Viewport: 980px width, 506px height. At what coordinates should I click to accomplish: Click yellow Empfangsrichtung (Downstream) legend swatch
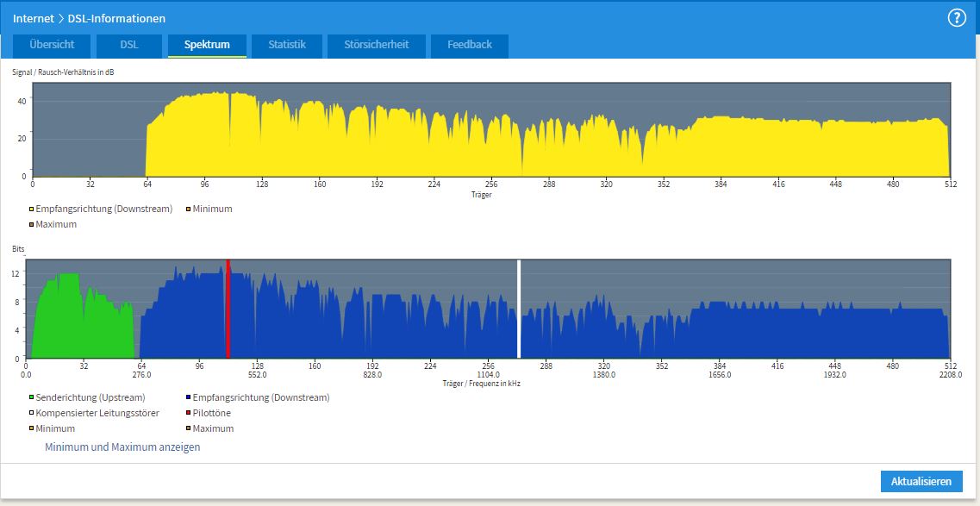click(31, 209)
